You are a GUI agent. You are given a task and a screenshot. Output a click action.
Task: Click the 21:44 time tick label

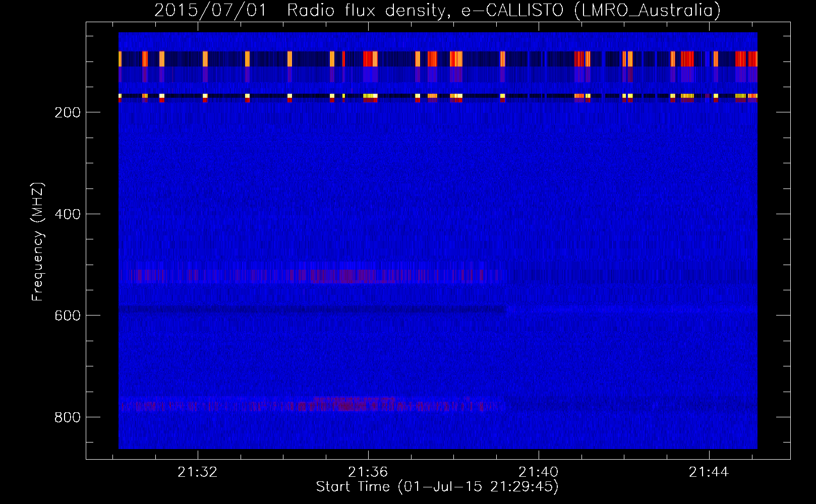point(709,472)
